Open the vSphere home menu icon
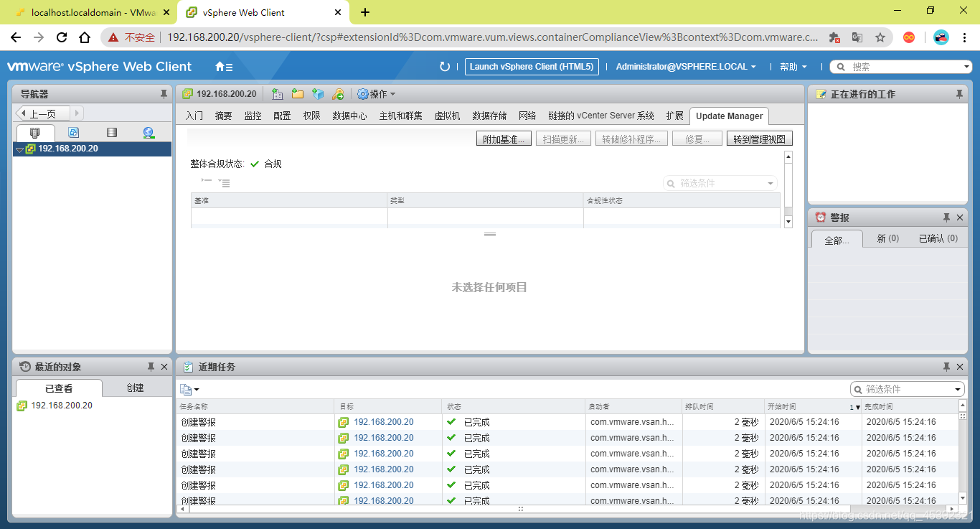 tap(224, 67)
